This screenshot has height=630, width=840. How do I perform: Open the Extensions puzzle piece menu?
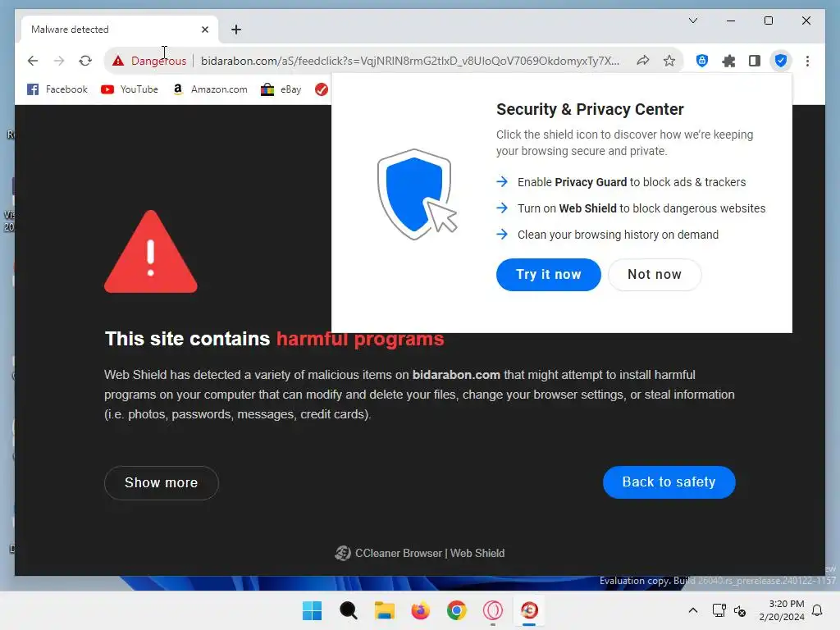(728, 61)
